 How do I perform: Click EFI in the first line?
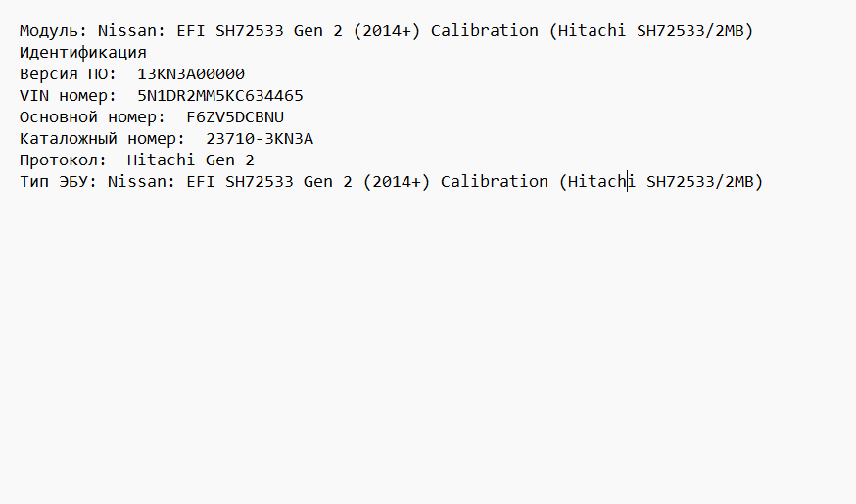tap(191, 30)
